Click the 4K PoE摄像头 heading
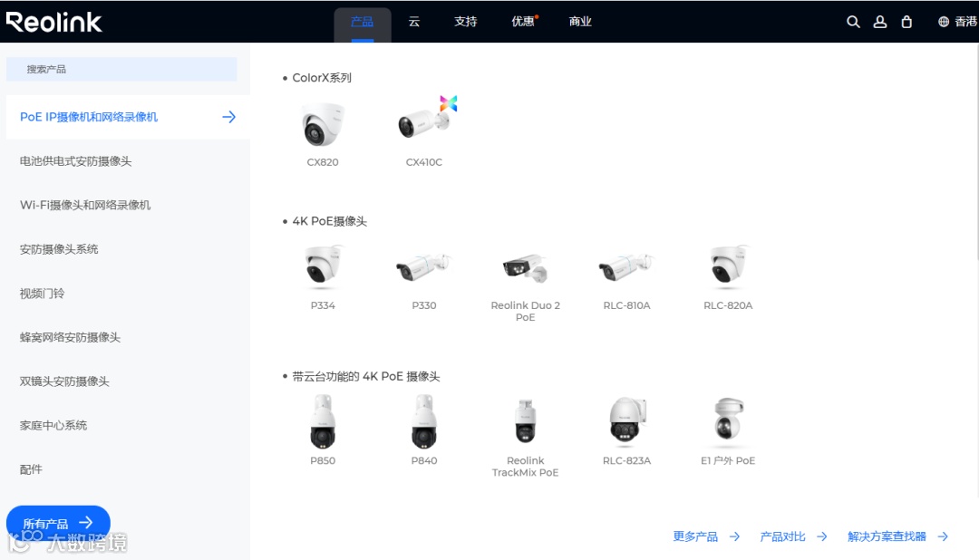The width and height of the screenshot is (979, 560). 330,221
